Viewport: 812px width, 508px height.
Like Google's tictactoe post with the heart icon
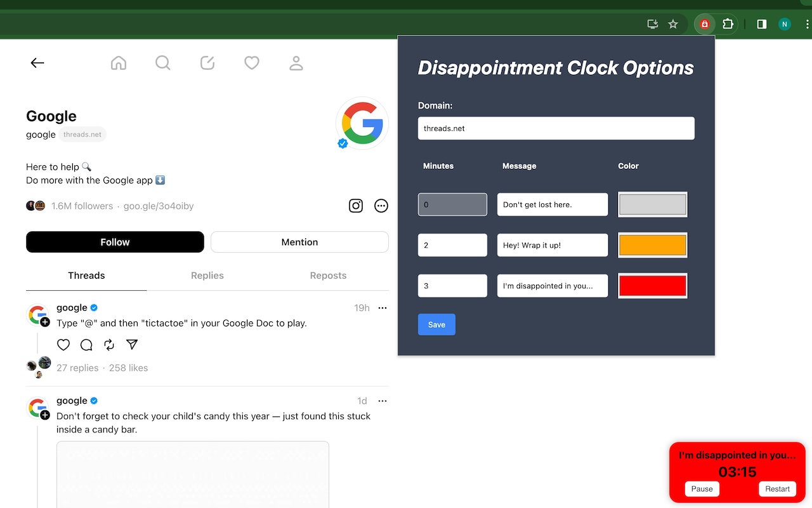point(63,344)
